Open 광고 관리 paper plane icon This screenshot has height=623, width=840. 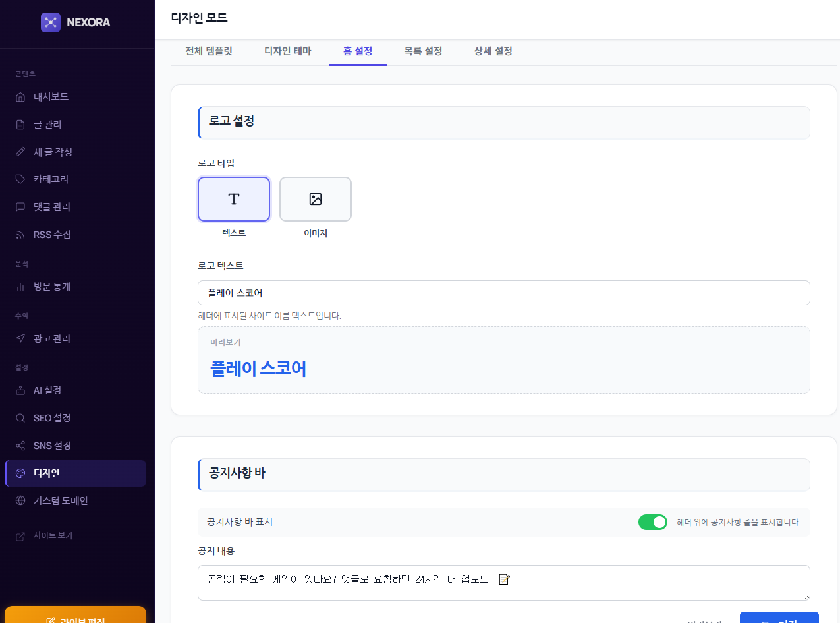tap(20, 339)
